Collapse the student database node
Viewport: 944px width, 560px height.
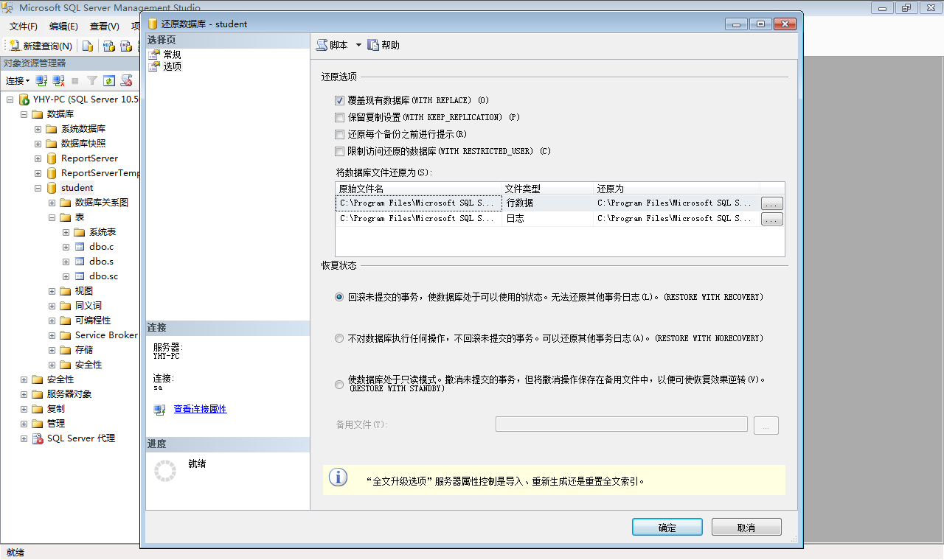38,188
